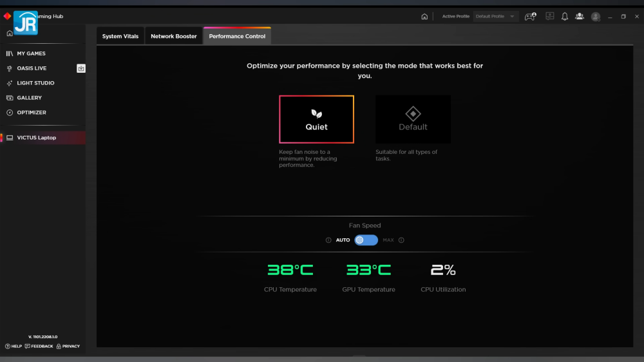Click the CPU Utilization 2% reading
Screen dimensions: 644x362
tap(443, 270)
